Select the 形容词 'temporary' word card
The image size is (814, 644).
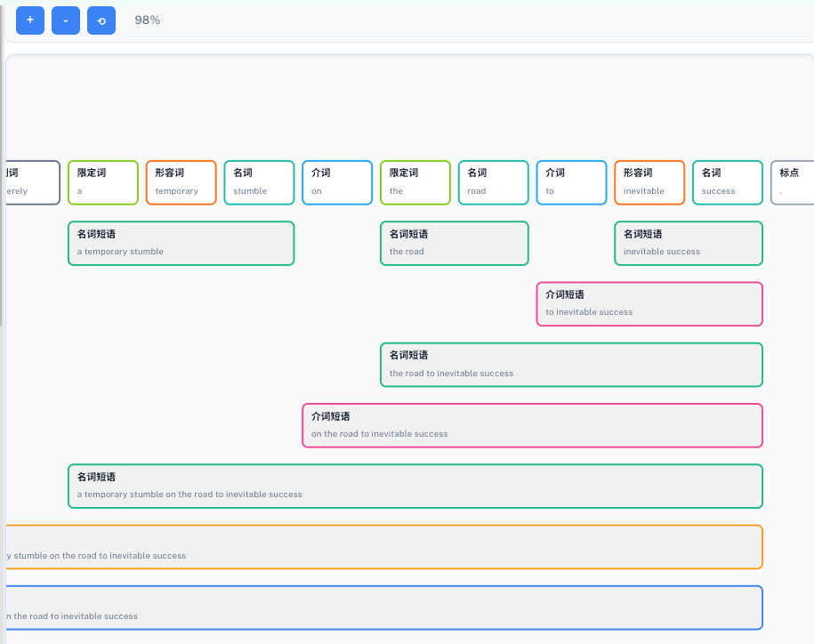181,182
